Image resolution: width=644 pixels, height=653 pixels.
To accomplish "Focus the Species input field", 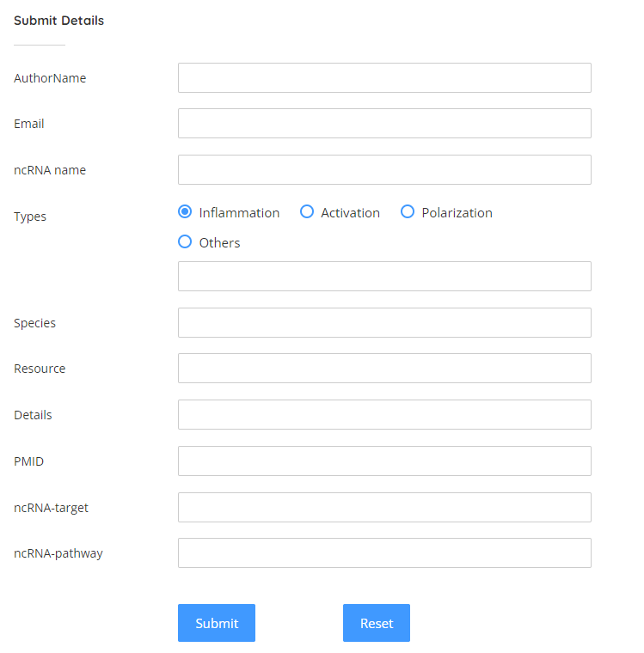I will coord(384,323).
